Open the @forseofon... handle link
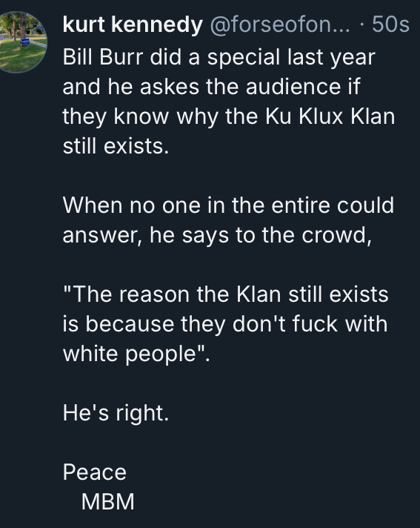420x528 pixels. (280, 25)
